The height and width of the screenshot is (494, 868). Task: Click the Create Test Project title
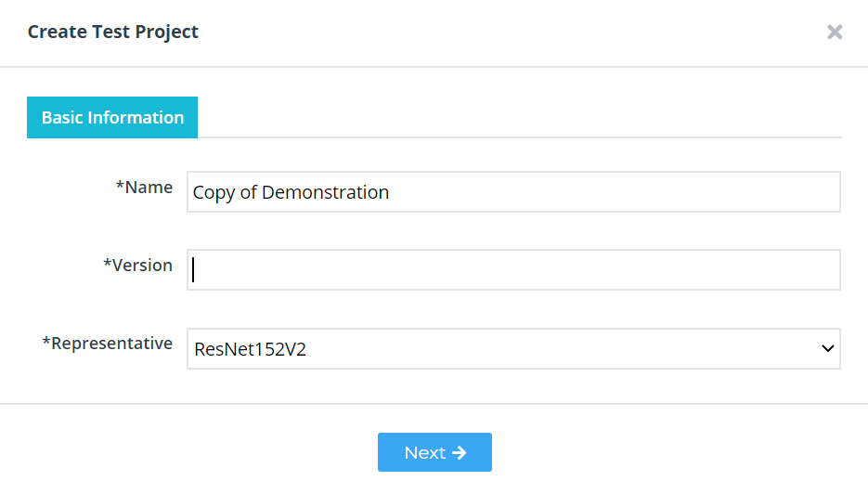(x=113, y=32)
